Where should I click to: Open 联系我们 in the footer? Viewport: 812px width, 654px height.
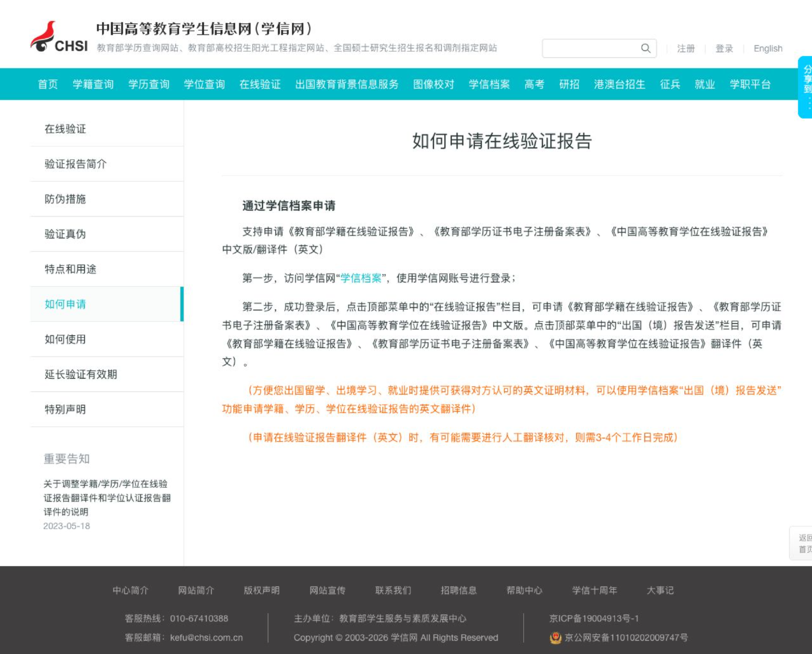pos(393,590)
